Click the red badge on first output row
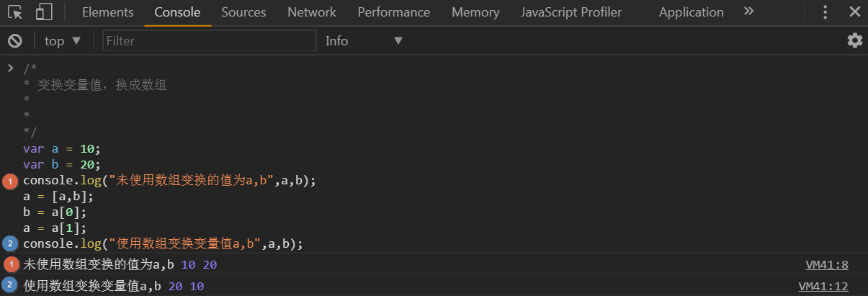Image resolution: width=868 pixels, height=296 pixels. pyautogui.click(x=11, y=265)
